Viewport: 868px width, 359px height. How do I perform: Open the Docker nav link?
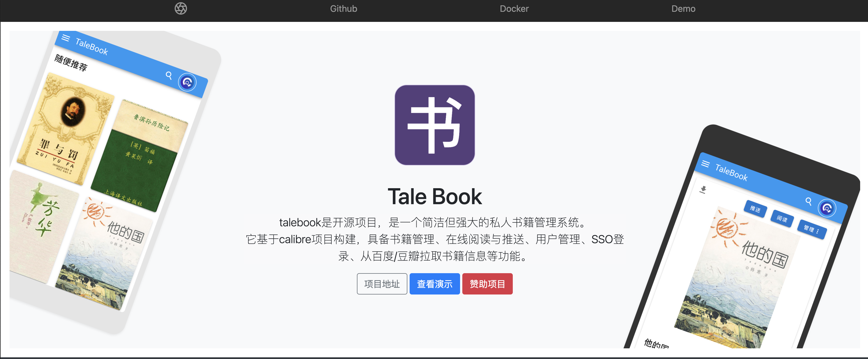(x=514, y=9)
